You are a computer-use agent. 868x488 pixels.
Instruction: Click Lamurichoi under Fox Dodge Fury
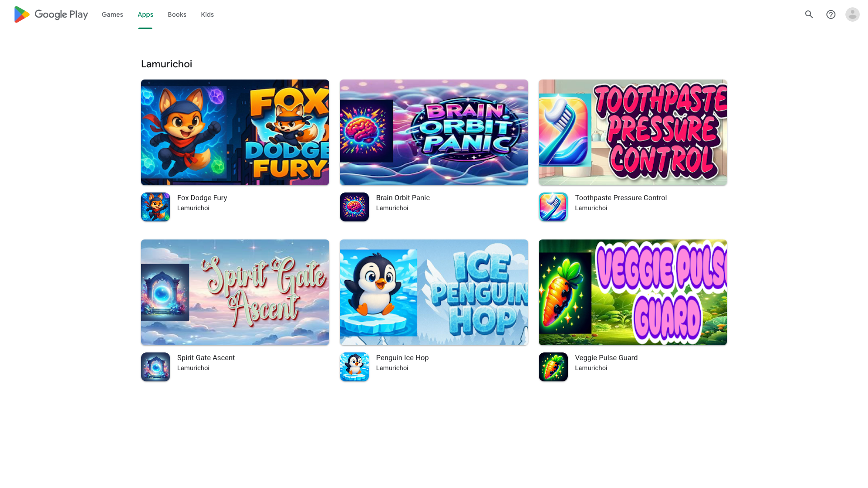(x=193, y=208)
